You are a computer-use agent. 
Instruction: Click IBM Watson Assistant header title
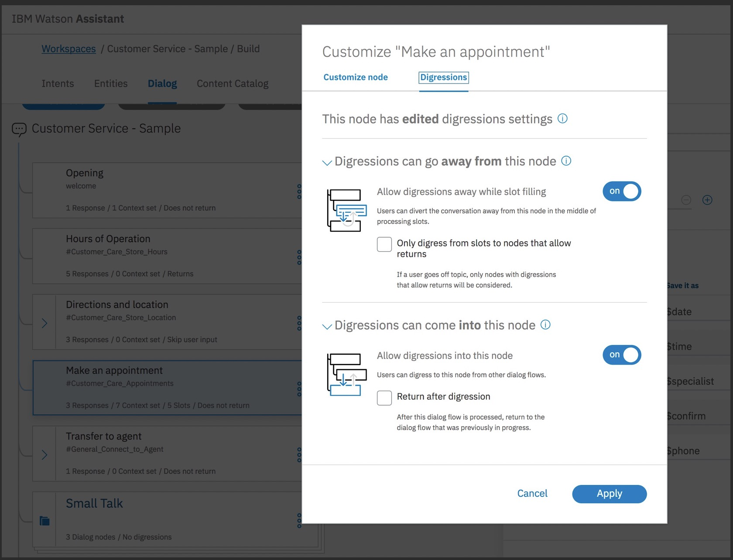click(68, 19)
